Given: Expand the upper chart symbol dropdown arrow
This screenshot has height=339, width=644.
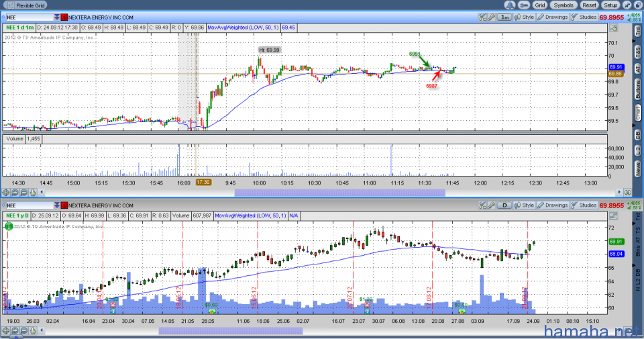Looking at the screenshot, I should (56, 17).
